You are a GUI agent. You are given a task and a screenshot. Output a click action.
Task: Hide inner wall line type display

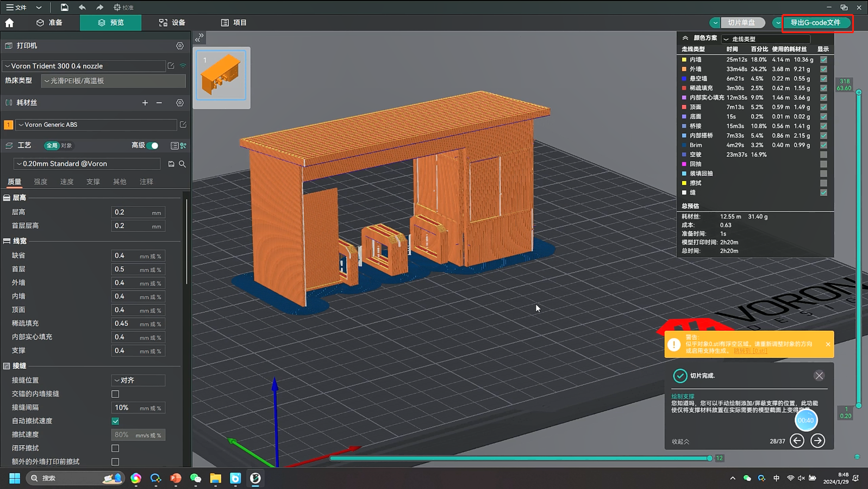click(823, 60)
